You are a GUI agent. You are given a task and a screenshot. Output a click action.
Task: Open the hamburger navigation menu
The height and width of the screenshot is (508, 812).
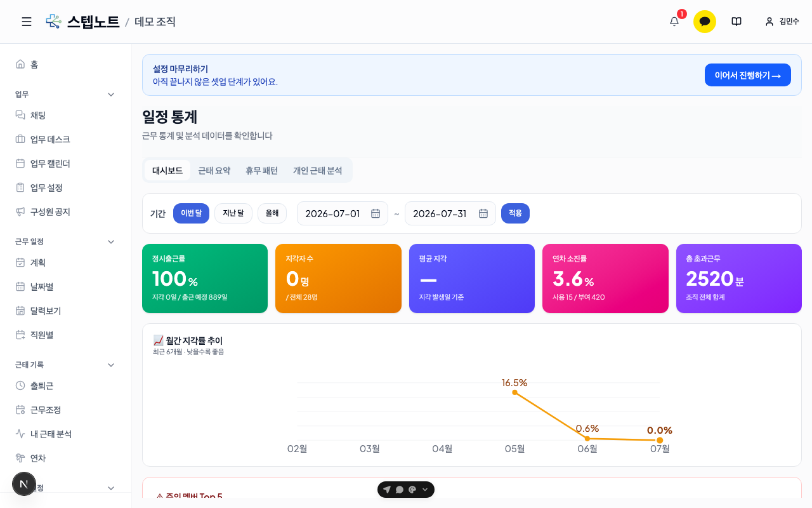[x=27, y=22]
